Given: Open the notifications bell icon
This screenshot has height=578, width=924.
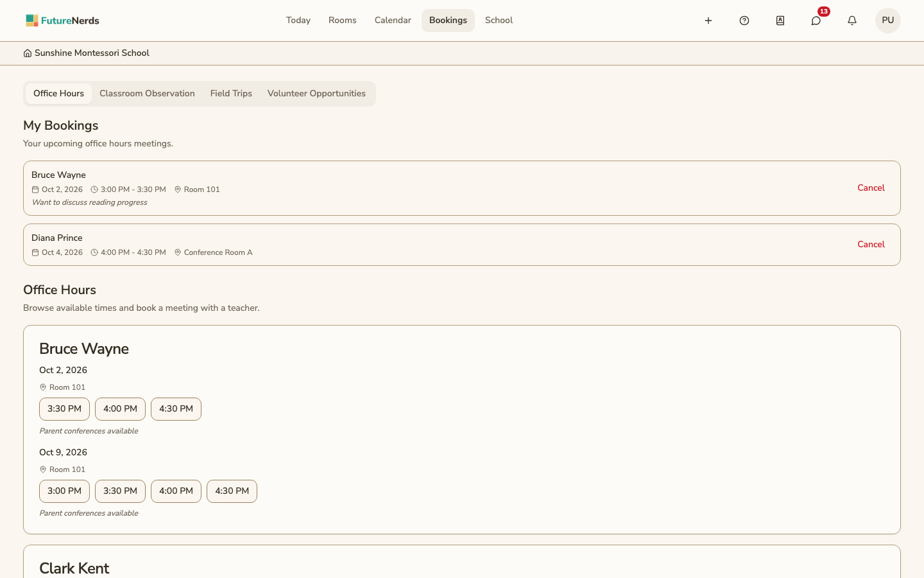Looking at the screenshot, I should pos(852,21).
